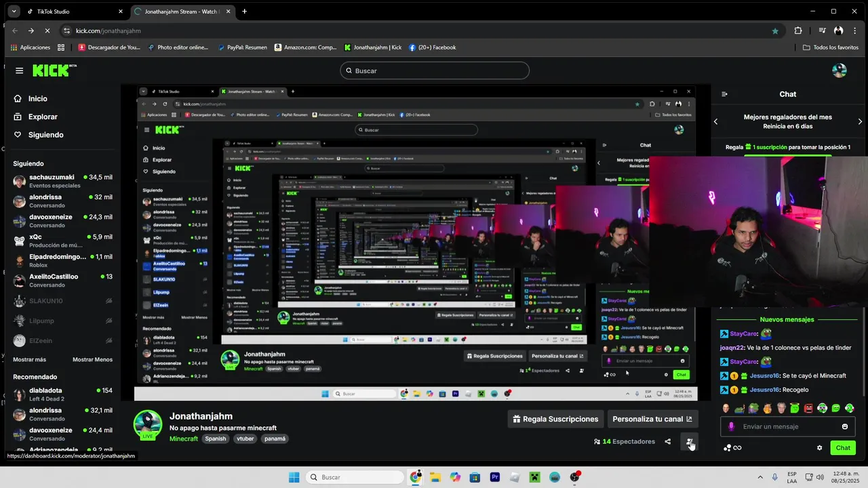Screen dimensions: 868x488
Task: Close the TikTok Studio tab
Action: (120, 12)
